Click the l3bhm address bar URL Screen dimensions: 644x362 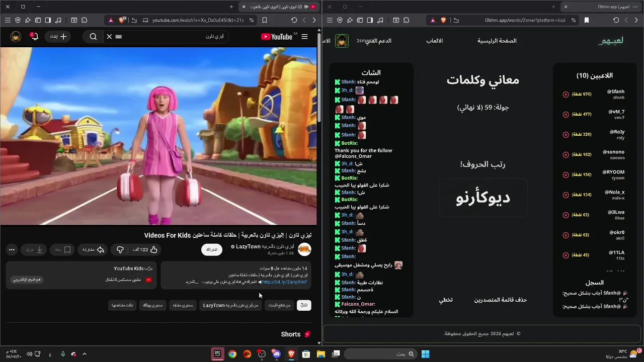point(525,20)
